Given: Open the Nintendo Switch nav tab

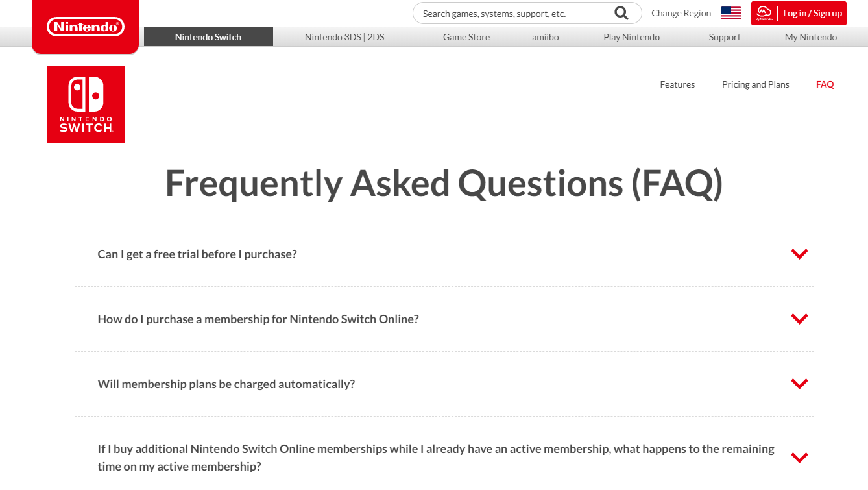Looking at the screenshot, I should (208, 37).
